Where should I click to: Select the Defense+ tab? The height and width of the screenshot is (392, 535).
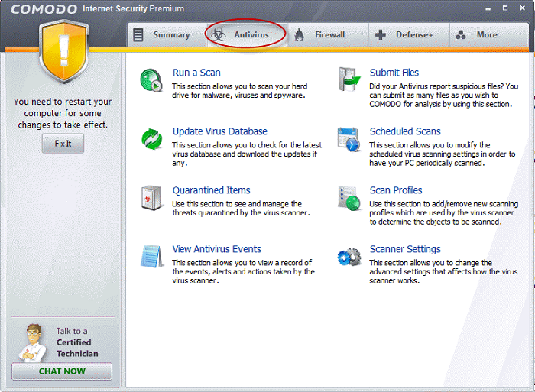(405, 35)
